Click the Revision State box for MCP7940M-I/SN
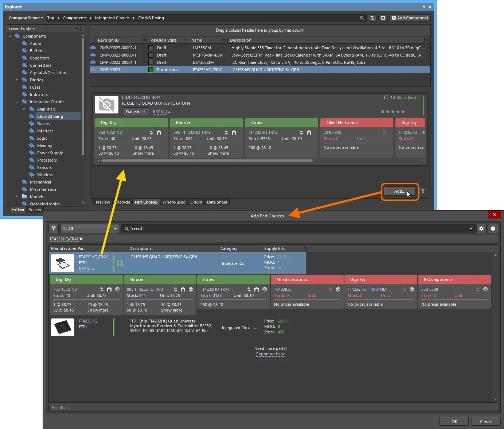 pyautogui.click(x=151, y=55)
